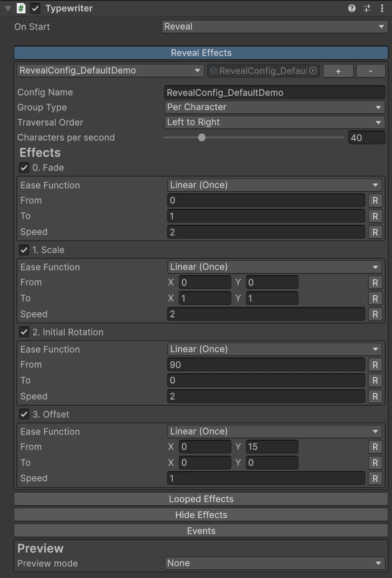
Task: Open the Hide Effects section
Action: 201,515
